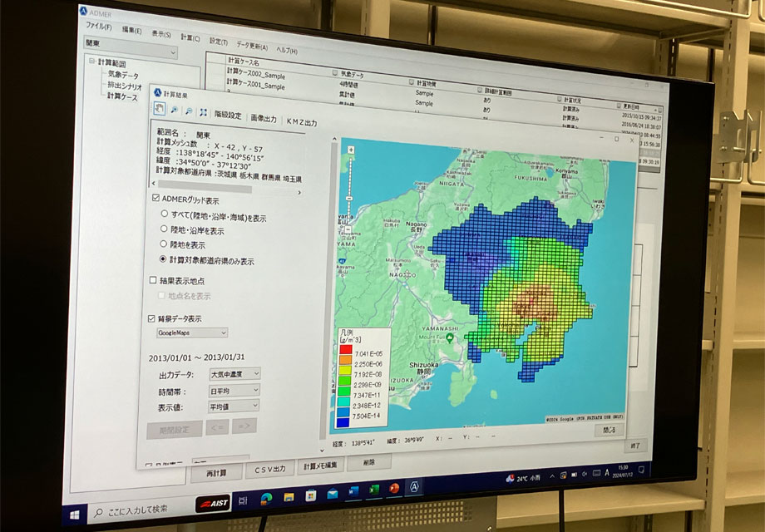Click KMZ出力 in results toolbar
This screenshot has height=532, width=765.
[x=302, y=122]
